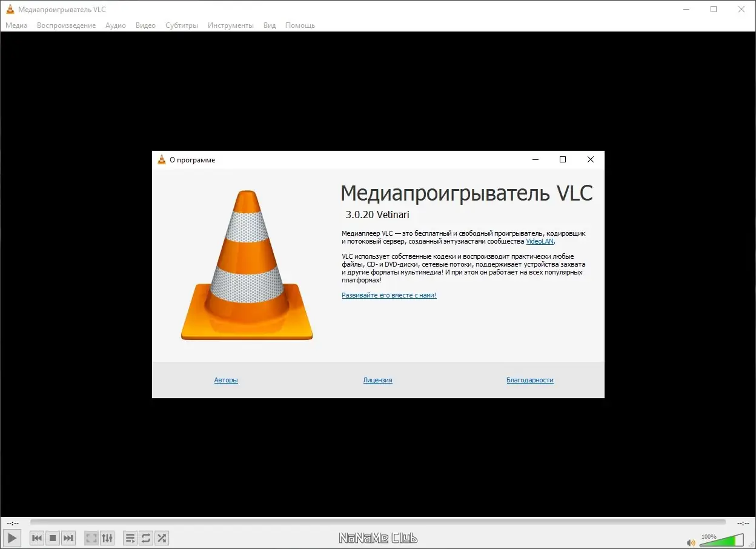Click the 'Развивайте его вместе с нами!' link
756x549 pixels.
pos(389,295)
